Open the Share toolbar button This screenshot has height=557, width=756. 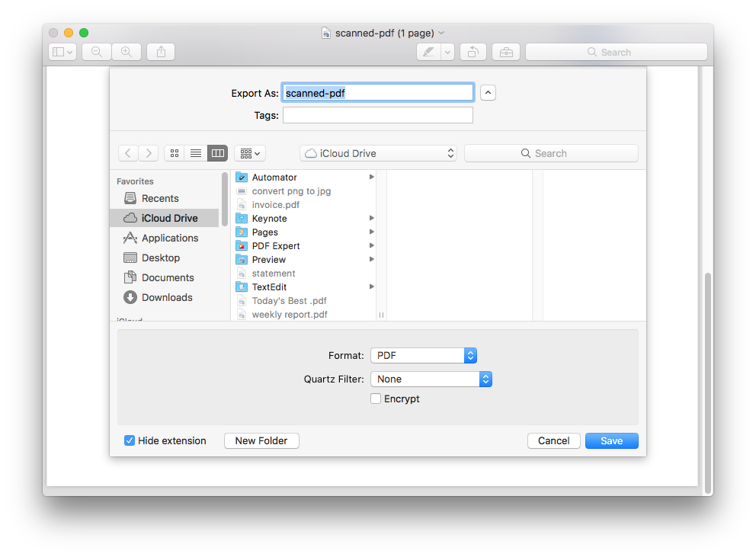[x=161, y=52]
